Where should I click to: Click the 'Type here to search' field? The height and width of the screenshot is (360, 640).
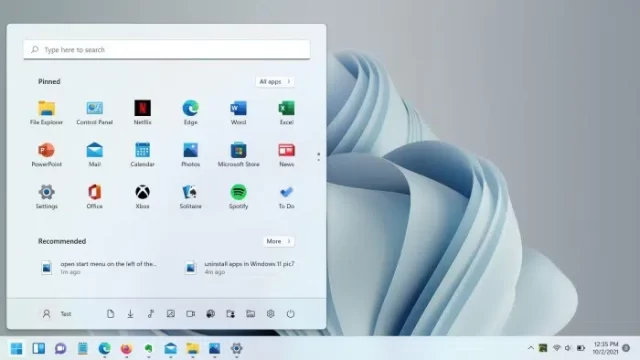(x=167, y=49)
